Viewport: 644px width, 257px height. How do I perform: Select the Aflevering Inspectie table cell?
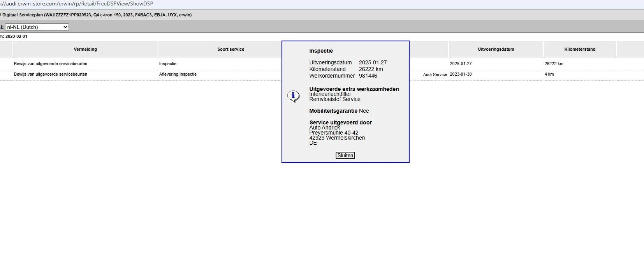click(178, 74)
